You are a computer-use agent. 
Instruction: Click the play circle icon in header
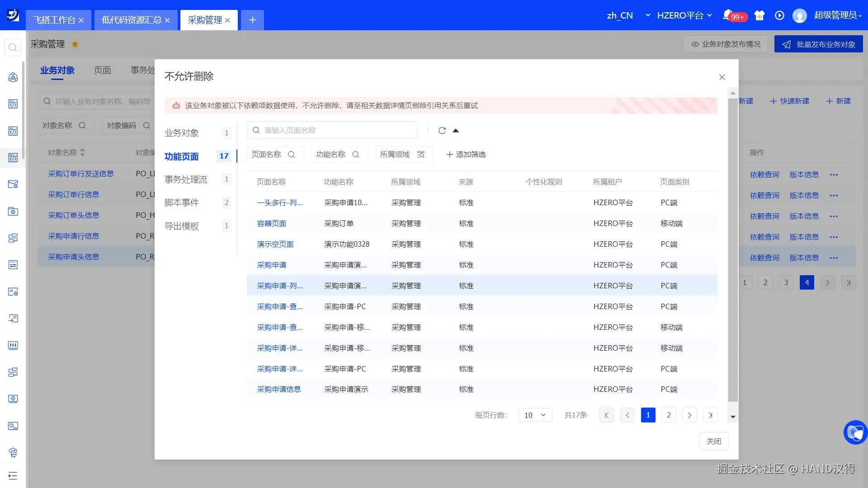click(779, 15)
